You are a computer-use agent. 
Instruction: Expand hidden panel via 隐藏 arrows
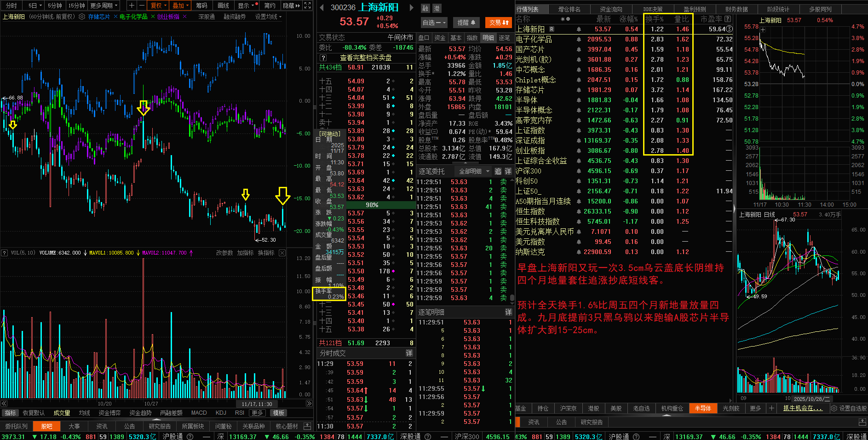(x=292, y=6)
